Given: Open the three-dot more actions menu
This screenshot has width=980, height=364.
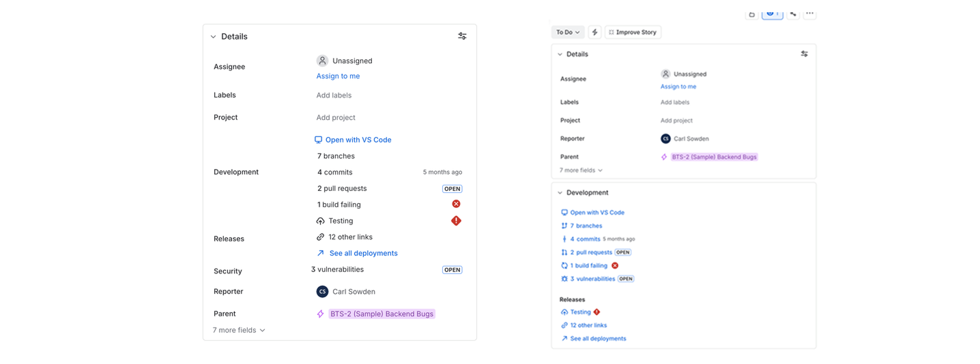Looking at the screenshot, I should pyautogui.click(x=809, y=14).
